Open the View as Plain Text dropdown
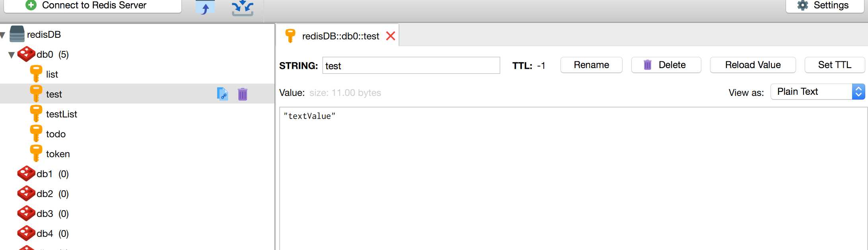 [x=818, y=92]
